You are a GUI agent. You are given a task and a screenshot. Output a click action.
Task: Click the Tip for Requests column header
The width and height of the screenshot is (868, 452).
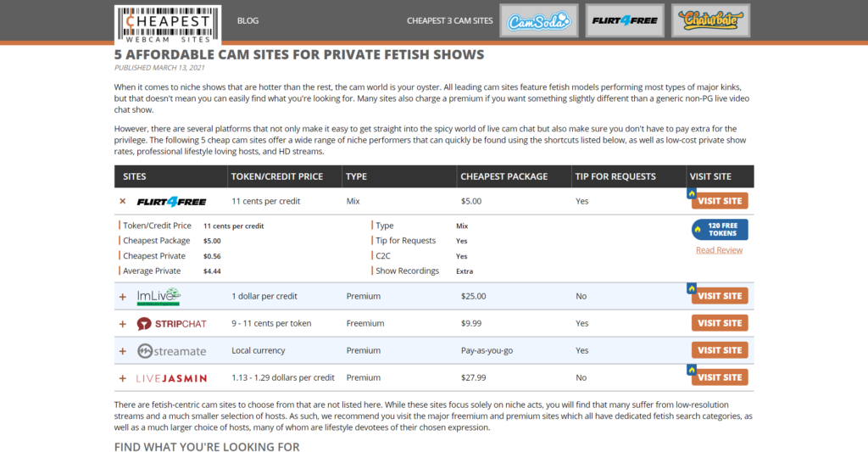tap(615, 176)
